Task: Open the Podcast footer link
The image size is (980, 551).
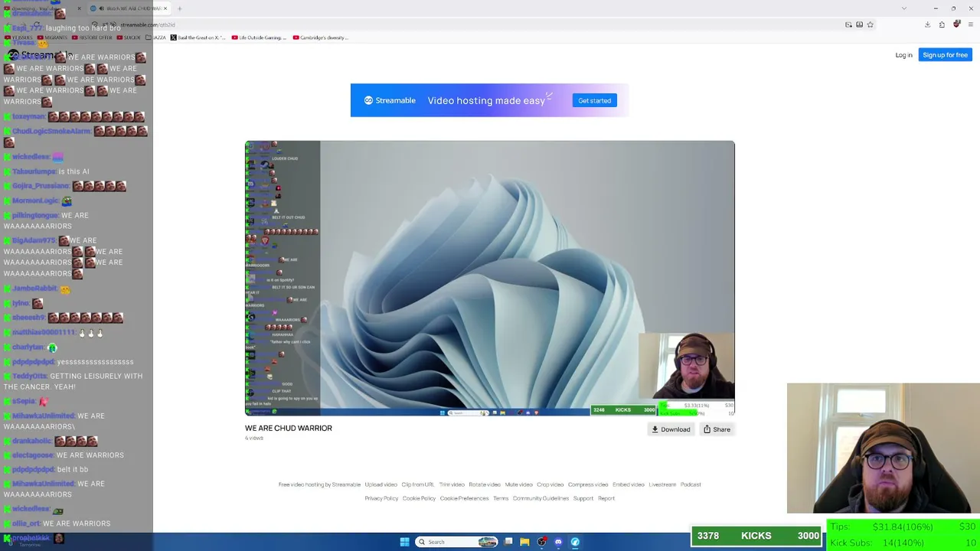Action: (x=691, y=484)
